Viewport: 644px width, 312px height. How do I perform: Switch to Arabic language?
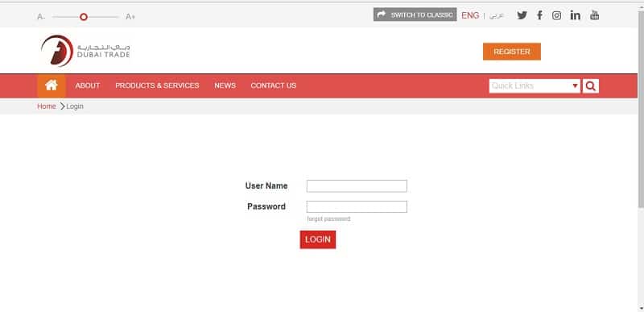pyautogui.click(x=497, y=15)
